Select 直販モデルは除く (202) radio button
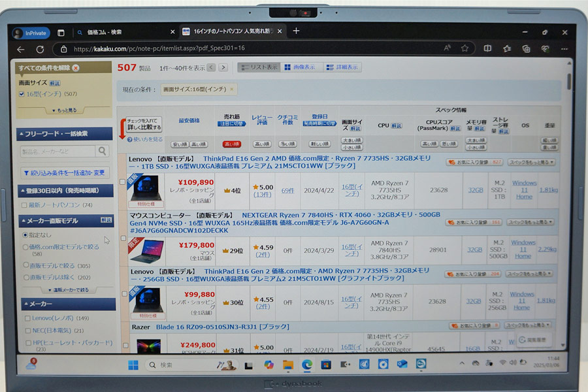588x392 pixels. tap(27, 277)
